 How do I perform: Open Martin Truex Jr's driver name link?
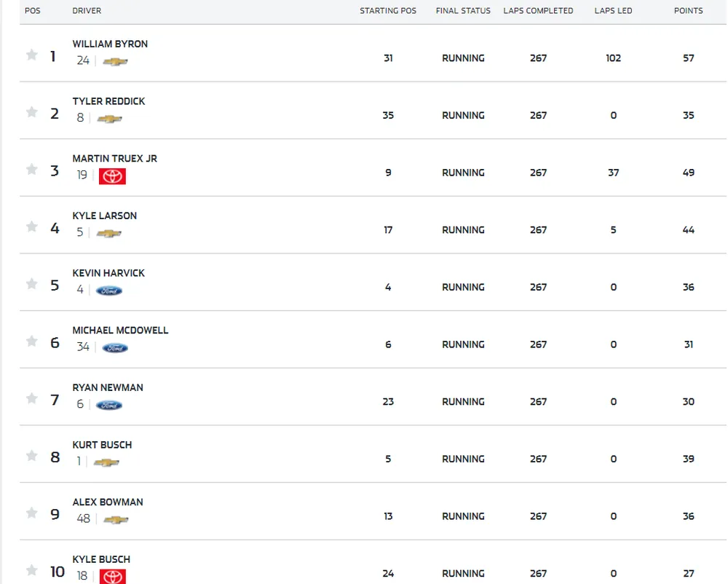pos(114,159)
